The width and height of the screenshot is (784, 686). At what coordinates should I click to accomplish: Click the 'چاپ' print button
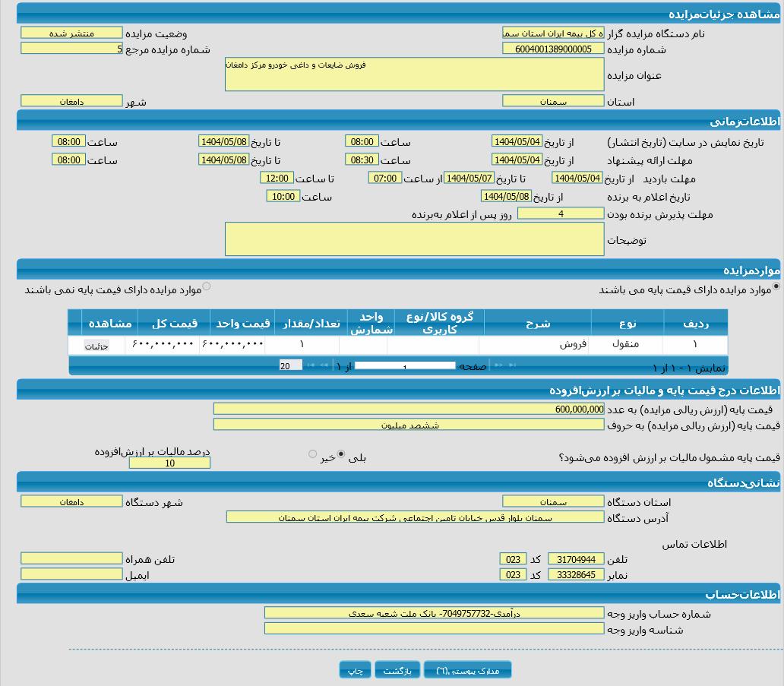[x=355, y=669]
